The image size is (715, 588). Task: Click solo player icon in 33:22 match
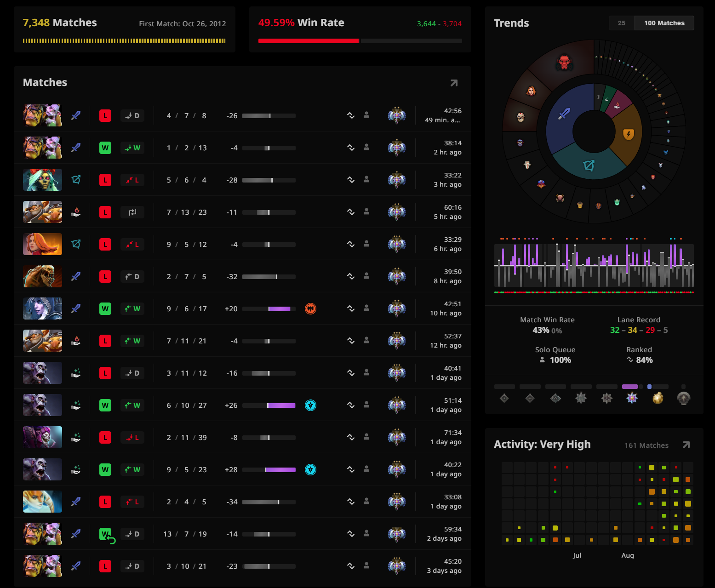coord(366,179)
